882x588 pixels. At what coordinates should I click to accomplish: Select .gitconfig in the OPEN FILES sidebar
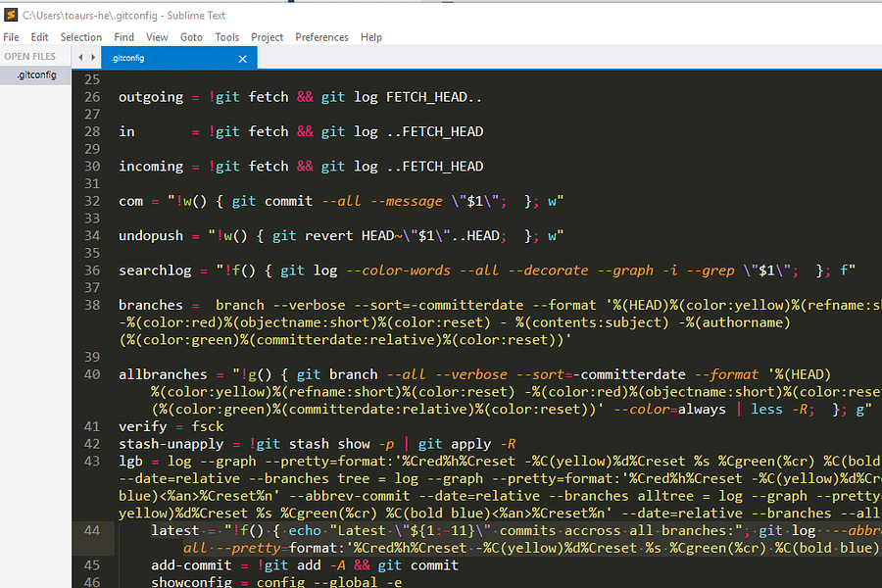(35, 74)
